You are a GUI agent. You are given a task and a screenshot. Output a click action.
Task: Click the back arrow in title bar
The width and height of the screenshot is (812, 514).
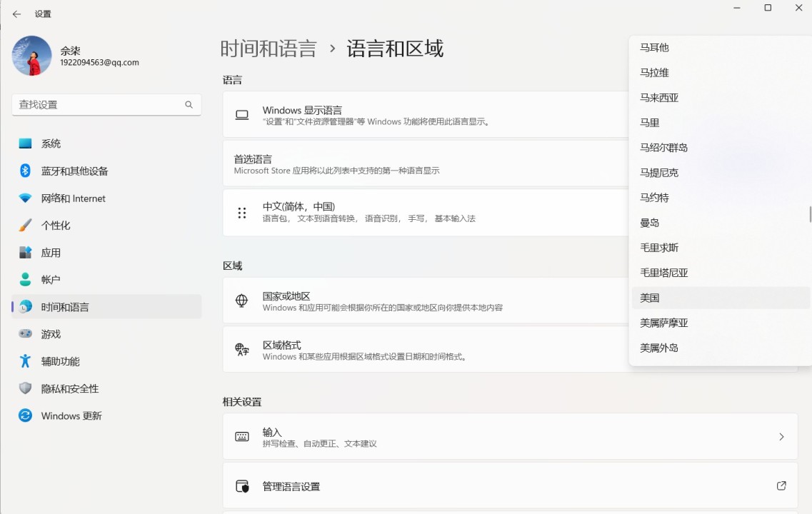click(16, 14)
